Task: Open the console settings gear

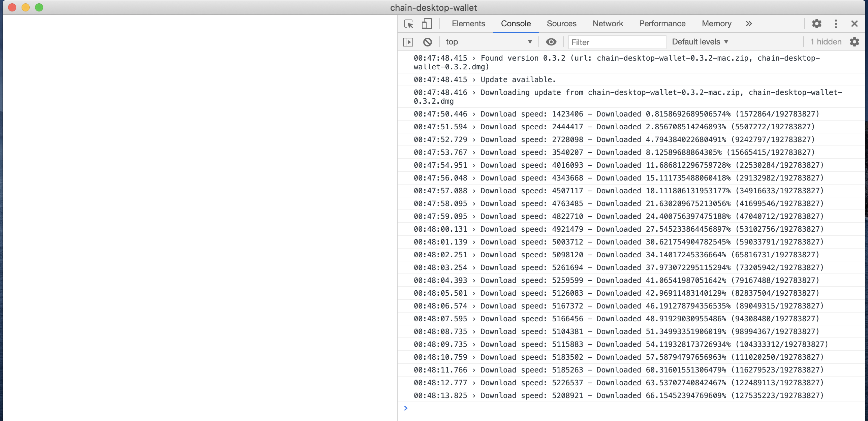Action: (x=855, y=42)
